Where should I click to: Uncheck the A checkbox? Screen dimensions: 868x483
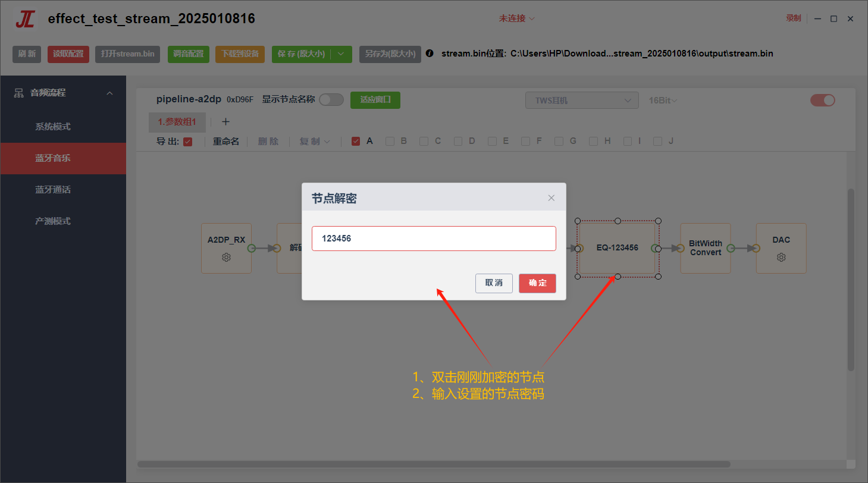pos(356,142)
